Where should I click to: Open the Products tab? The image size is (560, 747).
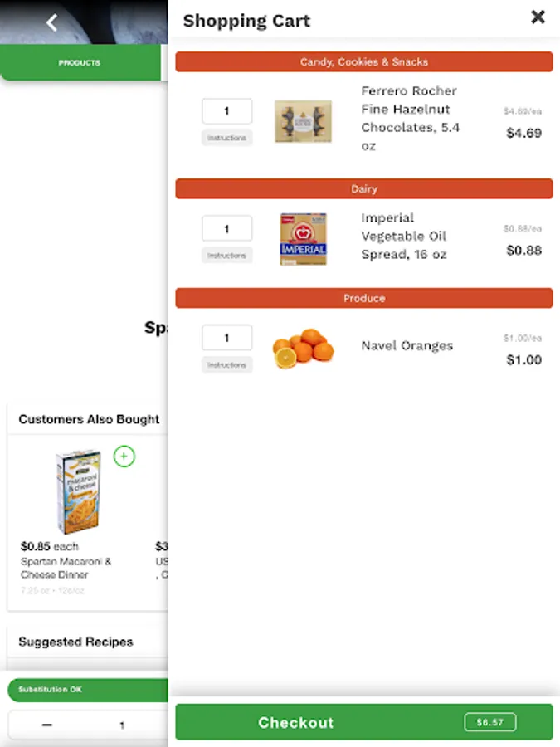(80, 63)
